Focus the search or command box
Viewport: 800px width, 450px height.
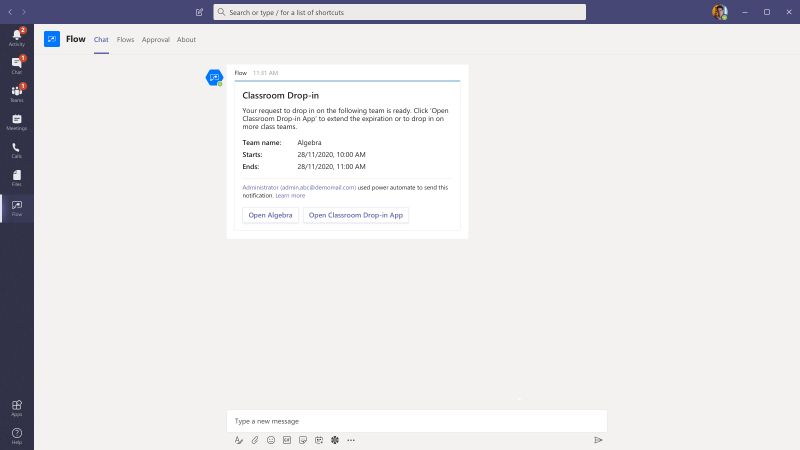399,12
